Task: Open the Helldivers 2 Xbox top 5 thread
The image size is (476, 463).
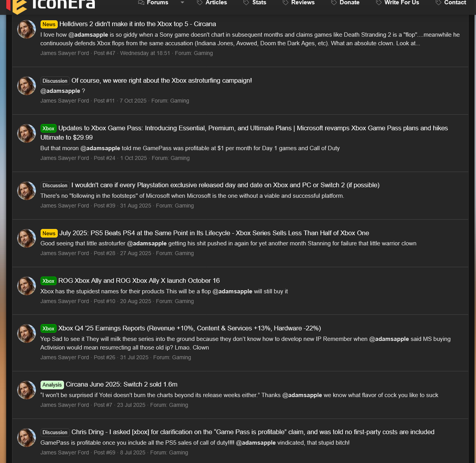Action: 138,24
